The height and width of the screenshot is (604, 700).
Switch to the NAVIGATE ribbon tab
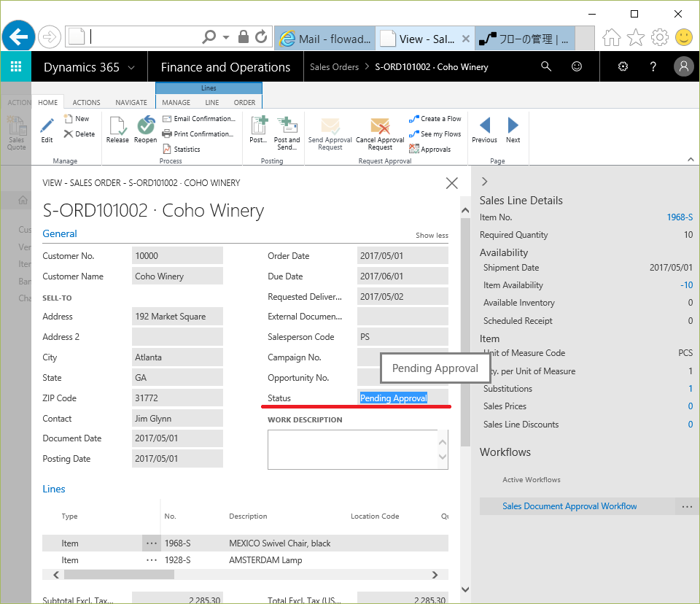(x=131, y=102)
